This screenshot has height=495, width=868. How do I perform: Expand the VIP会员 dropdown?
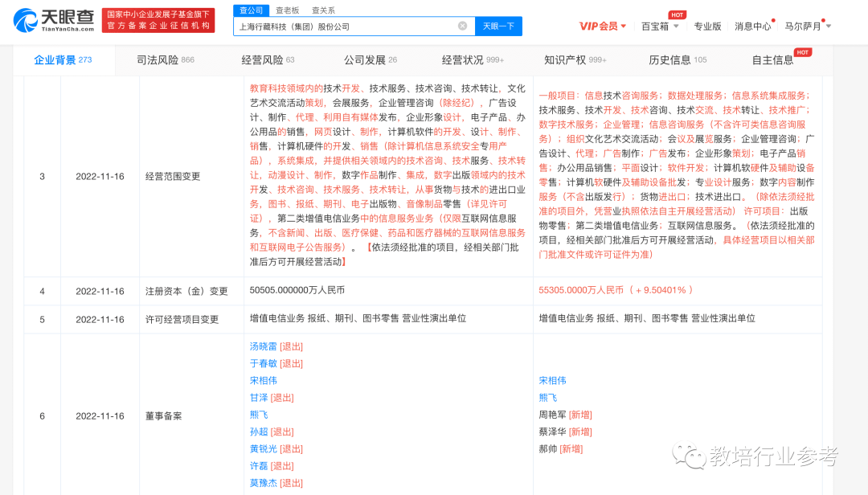tap(603, 26)
